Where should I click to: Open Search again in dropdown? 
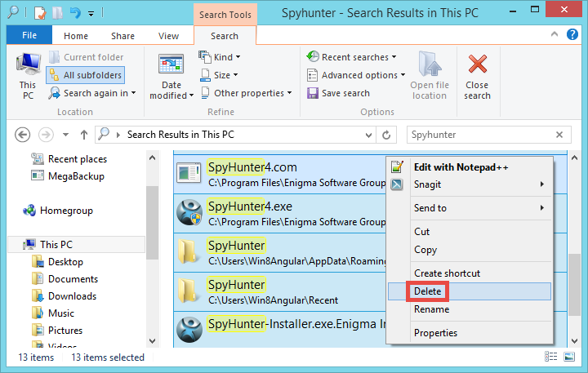coord(91,93)
